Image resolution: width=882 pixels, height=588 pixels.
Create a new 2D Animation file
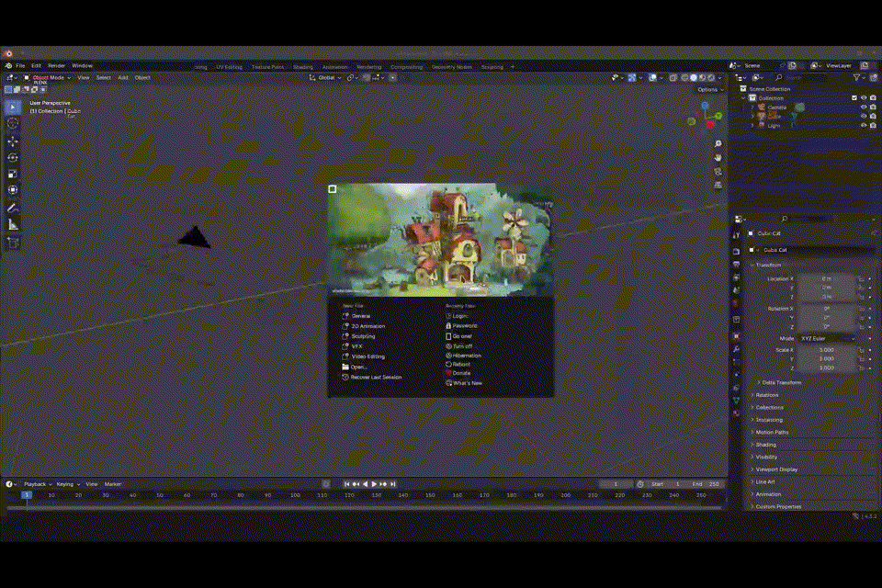tap(364, 326)
